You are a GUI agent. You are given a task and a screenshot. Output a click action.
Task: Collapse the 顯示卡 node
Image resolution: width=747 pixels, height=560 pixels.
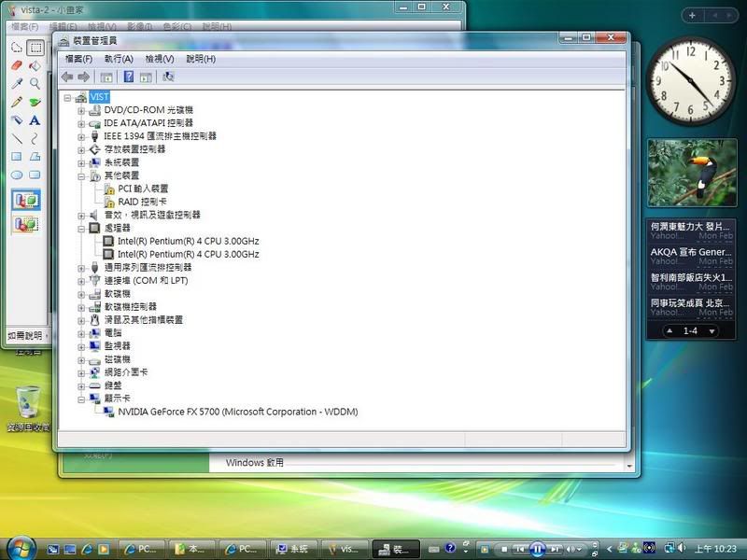(81, 399)
